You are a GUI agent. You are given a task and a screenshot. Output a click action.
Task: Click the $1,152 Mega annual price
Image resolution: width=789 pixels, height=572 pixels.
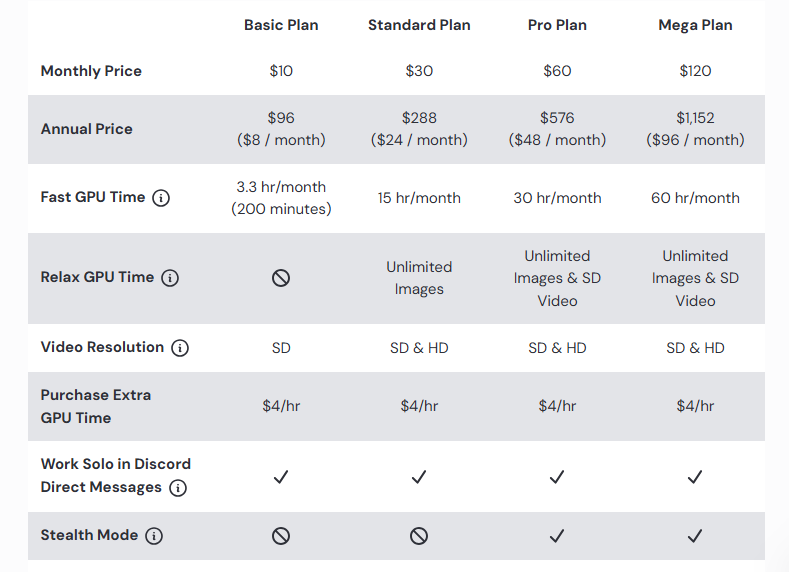(695, 118)
